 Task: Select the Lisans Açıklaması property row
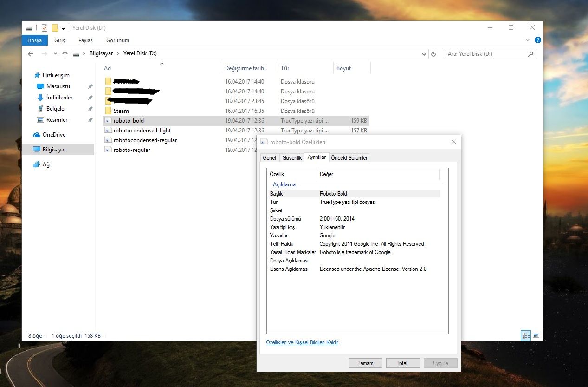(355, 269)
